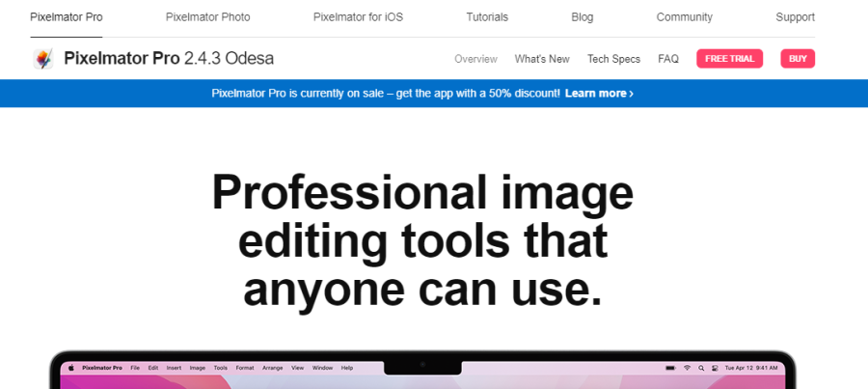Select the Overview sub-navigation link
Screen dimensions: 868x389
click(476, 59)
